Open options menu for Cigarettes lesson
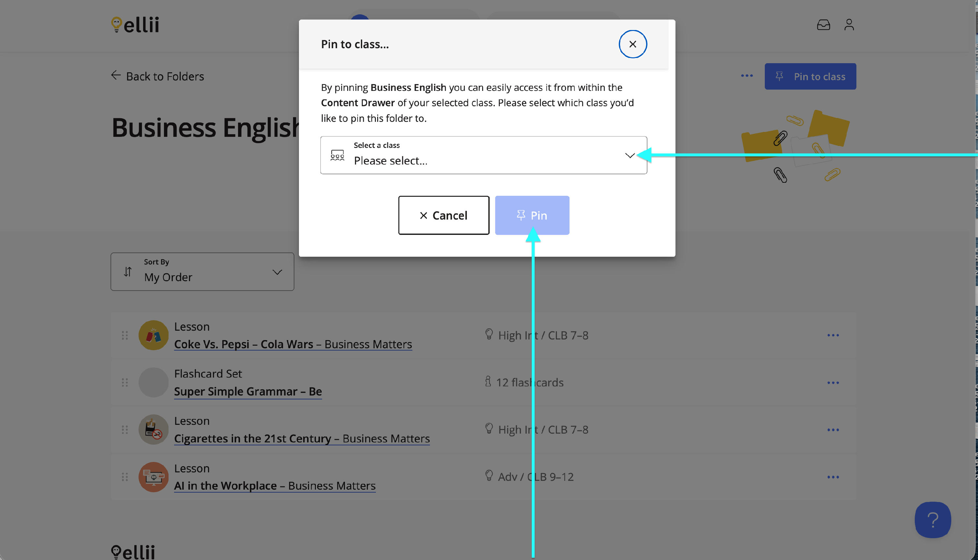The width and height of the screenshot is (978, 560). tap(833, 430)
